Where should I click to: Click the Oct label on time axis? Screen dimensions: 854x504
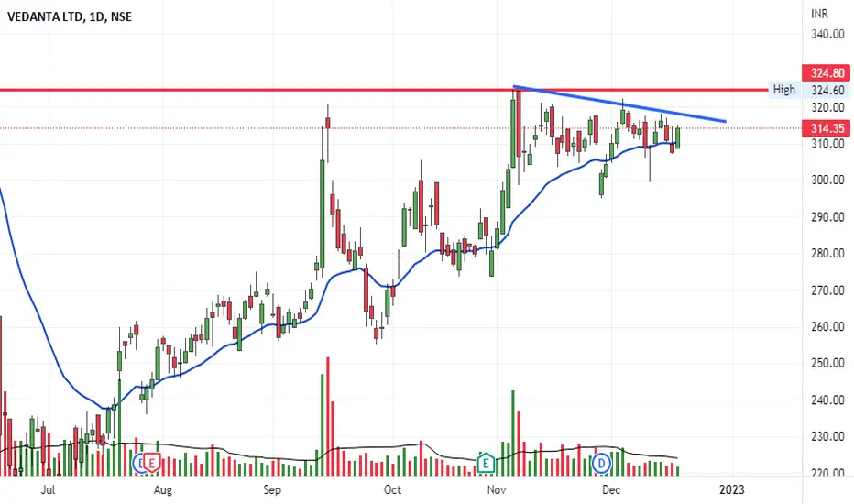[x=392, y=490]
